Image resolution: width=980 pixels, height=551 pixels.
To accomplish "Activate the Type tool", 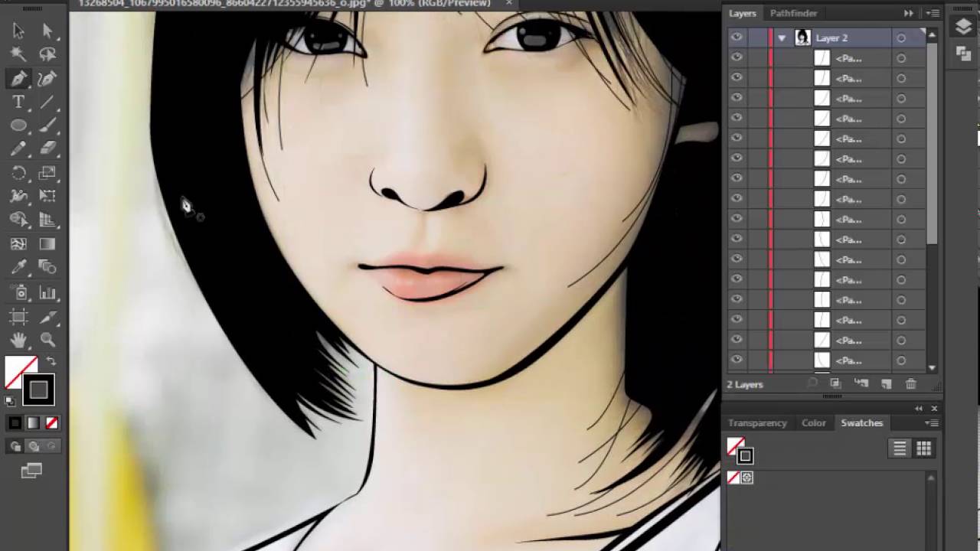I will pyautogui.click(x=18, y=102).
